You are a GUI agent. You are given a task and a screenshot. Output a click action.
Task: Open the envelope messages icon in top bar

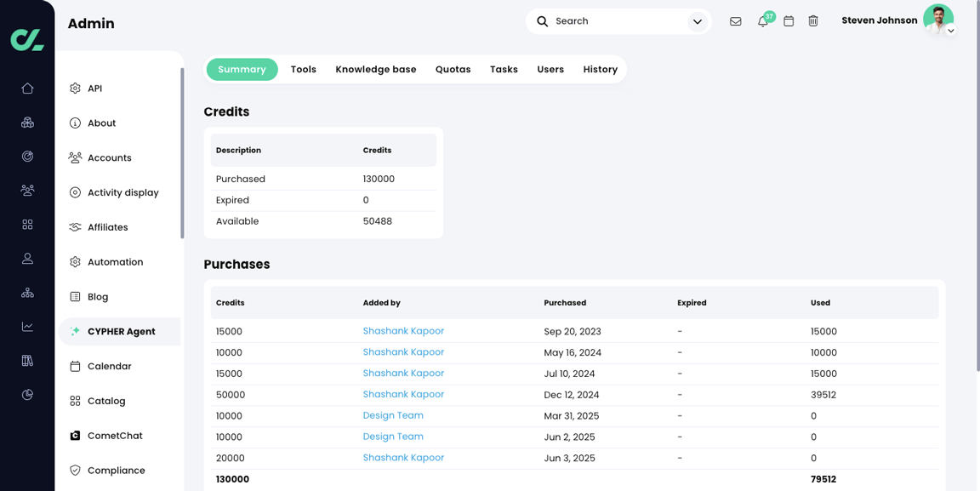coord(735,21)
